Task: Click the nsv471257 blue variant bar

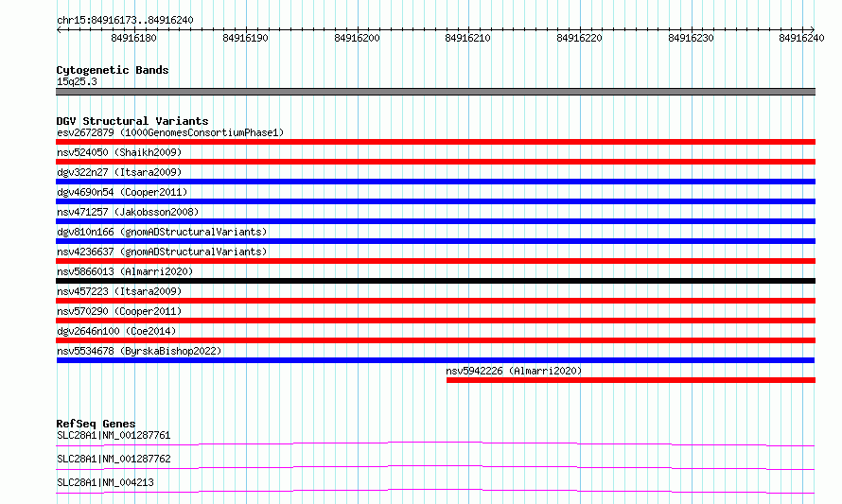Action: tap(435, 221)
